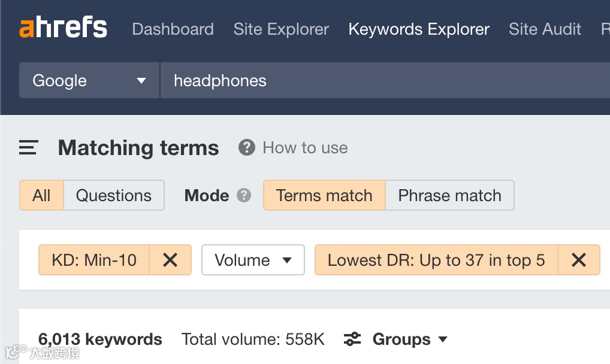Click the help icon next to Matching terms
The image size is (610, 364).
(x=246, y=147)
